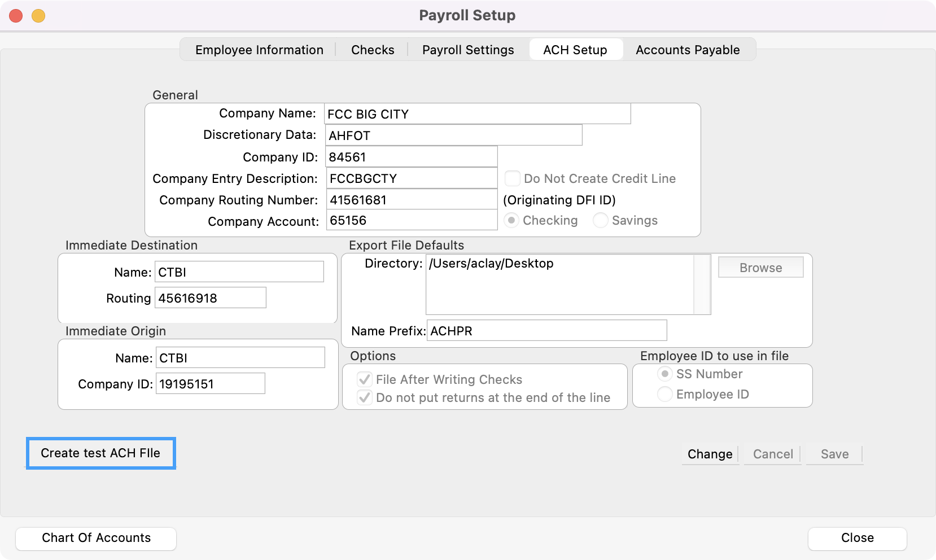Click the Company Name input field
Screen dimensions: 936x560
pos(477,114)
